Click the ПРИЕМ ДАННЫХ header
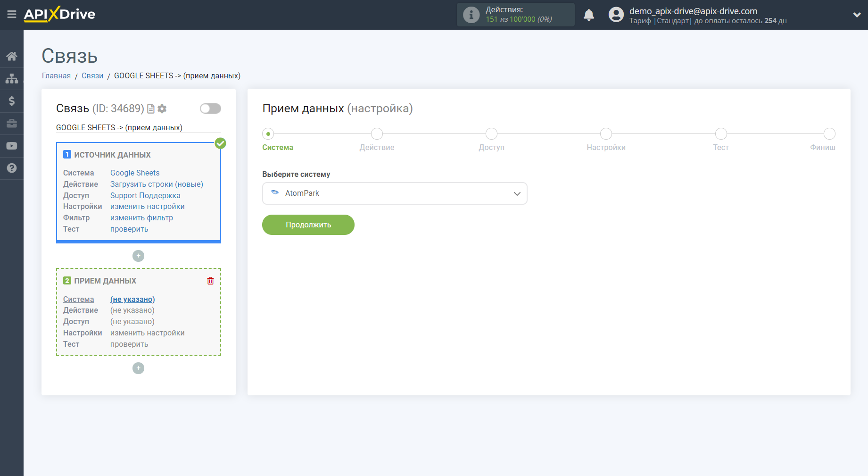 (x=105, y=281)
